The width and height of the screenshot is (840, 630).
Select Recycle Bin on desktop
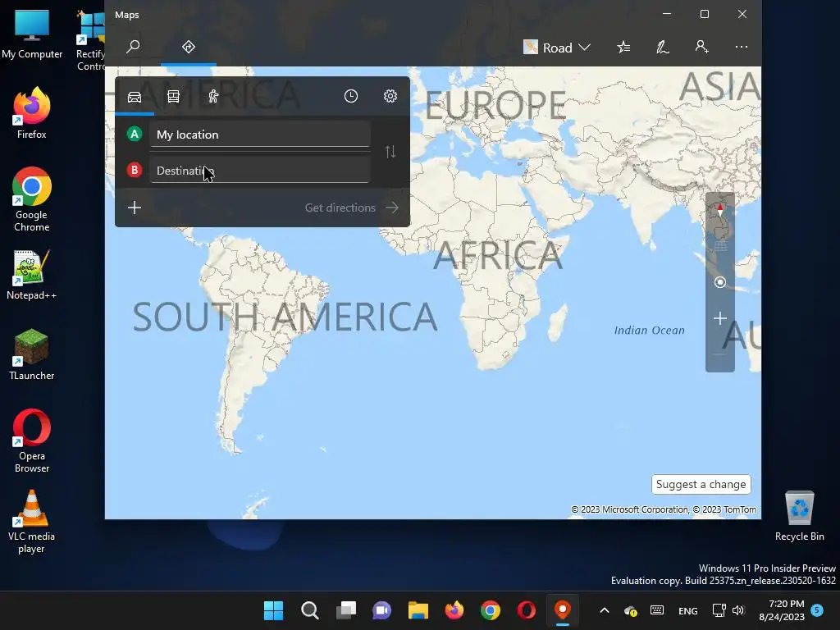pos(799,516)
